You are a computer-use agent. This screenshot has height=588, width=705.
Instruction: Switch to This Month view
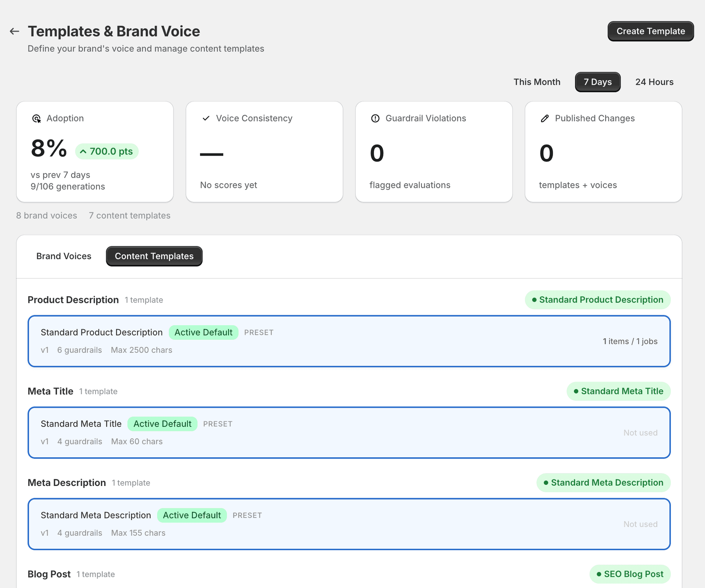(537, 82)
